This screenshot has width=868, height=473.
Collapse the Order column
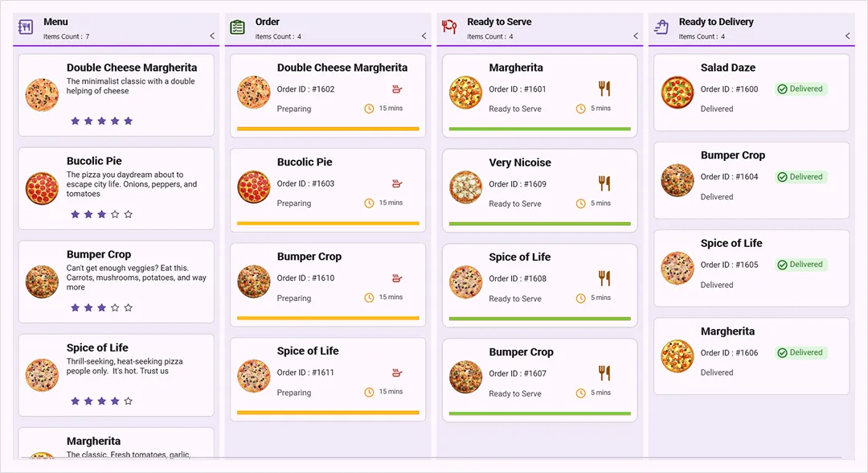pyautogui.click(x=424, y=35)
